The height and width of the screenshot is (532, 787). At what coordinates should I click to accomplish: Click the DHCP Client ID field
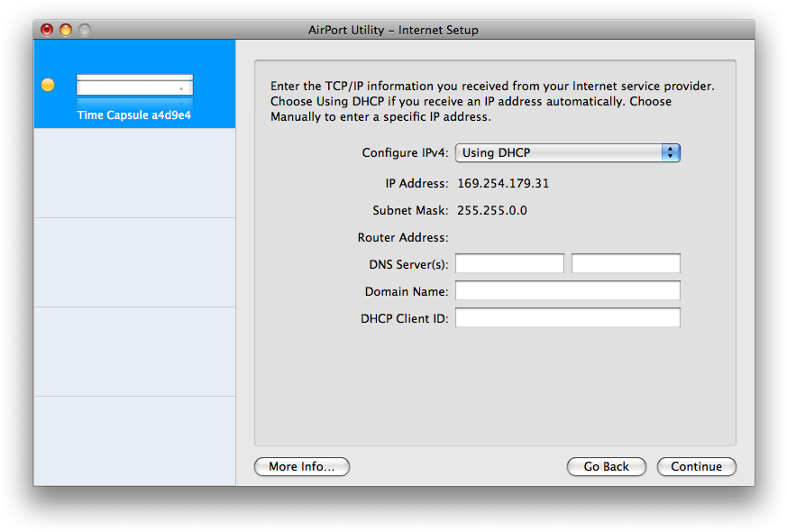click(x=567, y=316)
